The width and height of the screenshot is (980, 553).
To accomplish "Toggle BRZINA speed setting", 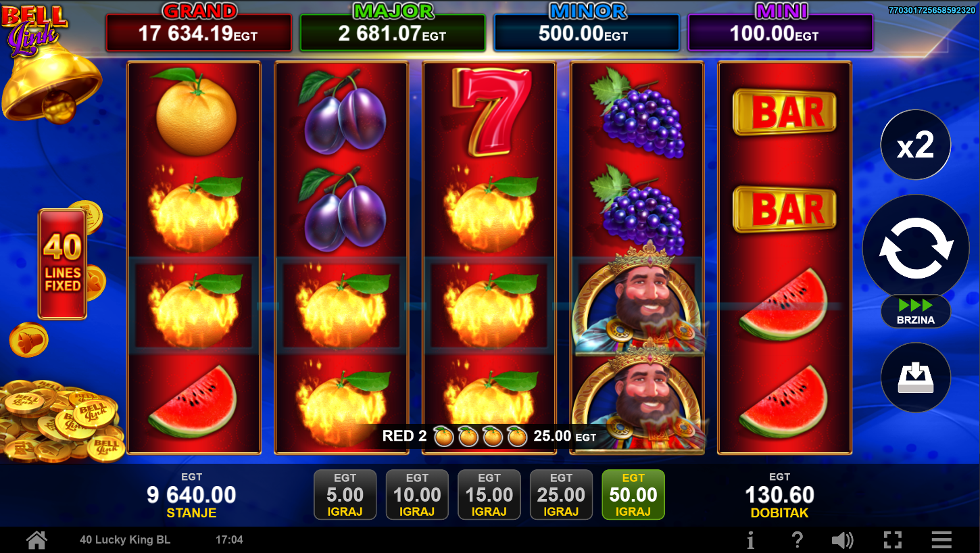I will (x=915, y=312).
